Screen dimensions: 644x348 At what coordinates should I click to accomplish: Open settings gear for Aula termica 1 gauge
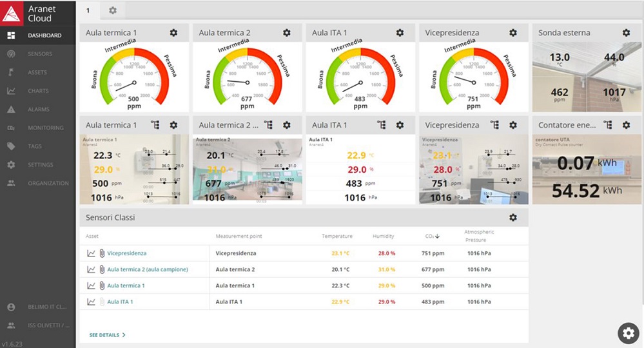pos(173,33)
